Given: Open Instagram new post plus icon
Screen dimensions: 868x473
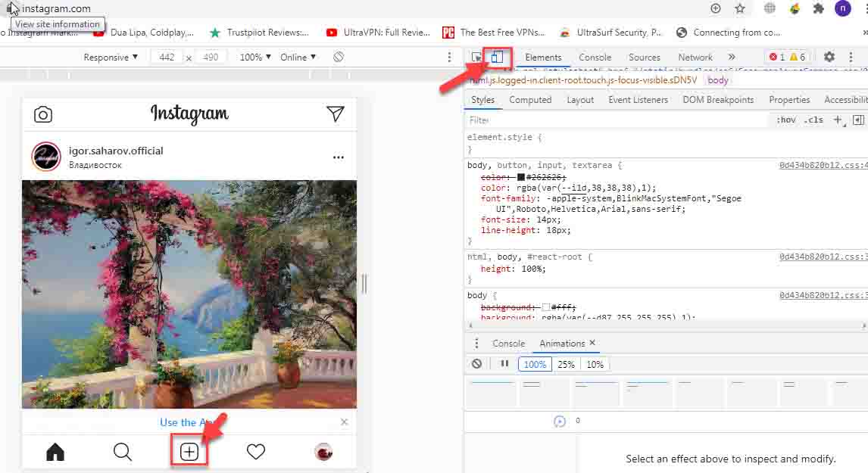Looking at the screenshot, I should [189, 450].
